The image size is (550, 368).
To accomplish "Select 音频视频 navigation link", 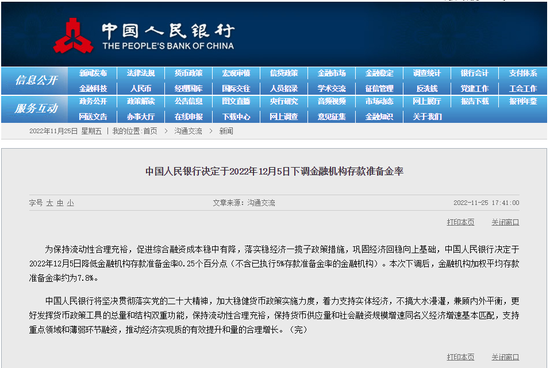I will [332, 101].
